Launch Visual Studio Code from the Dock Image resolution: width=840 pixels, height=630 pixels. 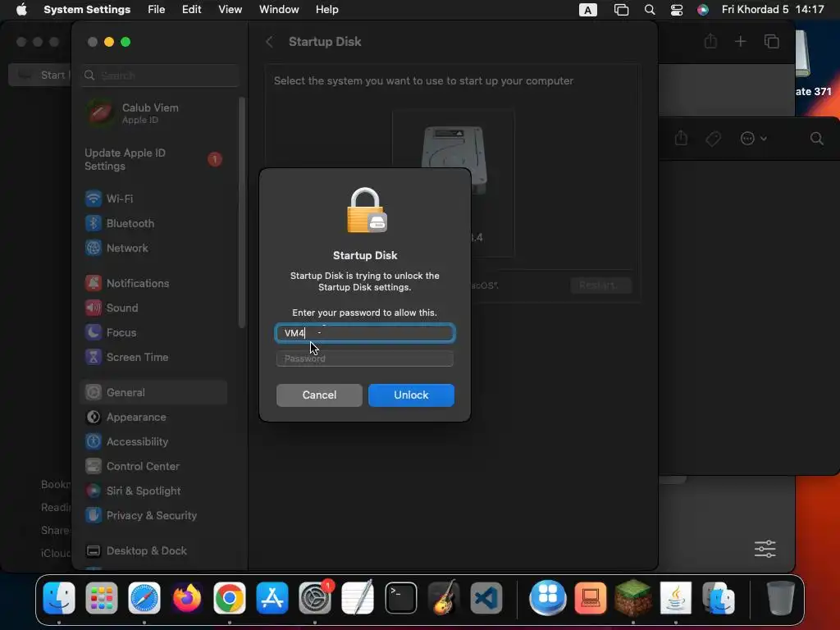coord(486,597)
